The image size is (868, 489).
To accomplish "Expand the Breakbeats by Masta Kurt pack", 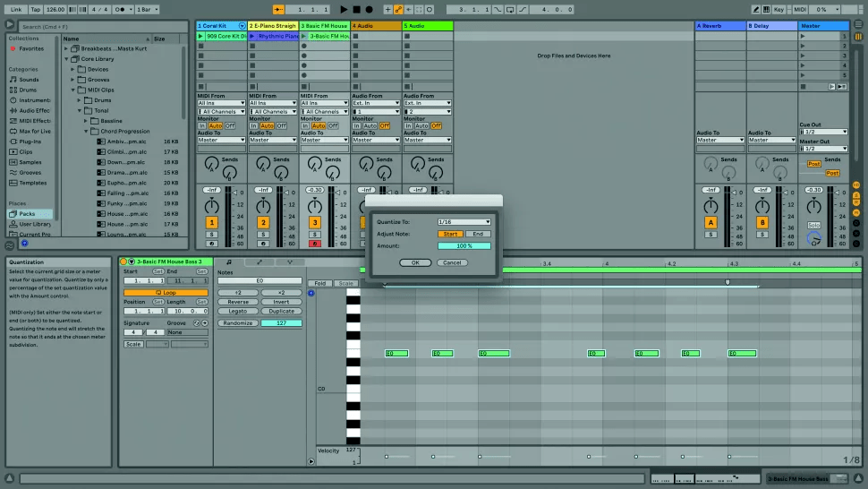I will tap(66, 49).
